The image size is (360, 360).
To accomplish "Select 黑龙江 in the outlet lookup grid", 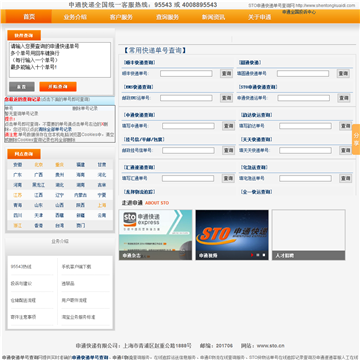I will [39, 185].
